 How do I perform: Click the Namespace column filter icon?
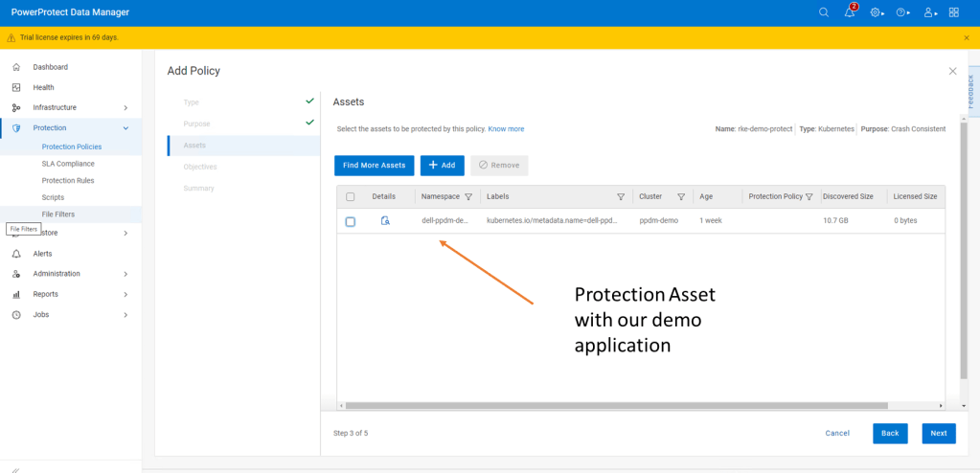[x=468, y=197]
